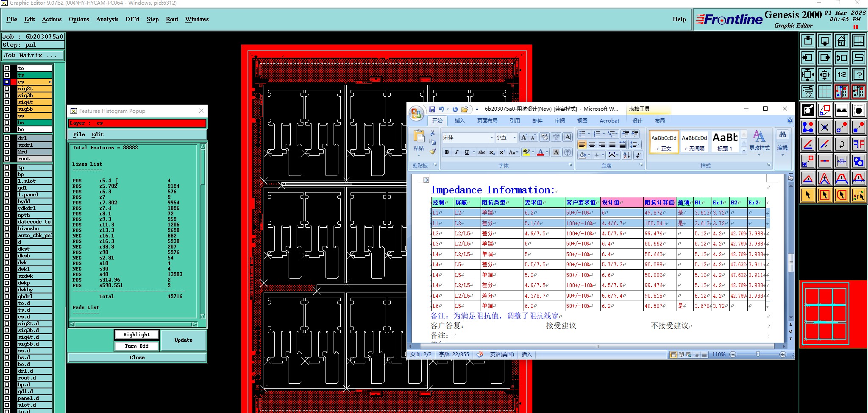Open the font name dropdown in Word

coord(492,137)
